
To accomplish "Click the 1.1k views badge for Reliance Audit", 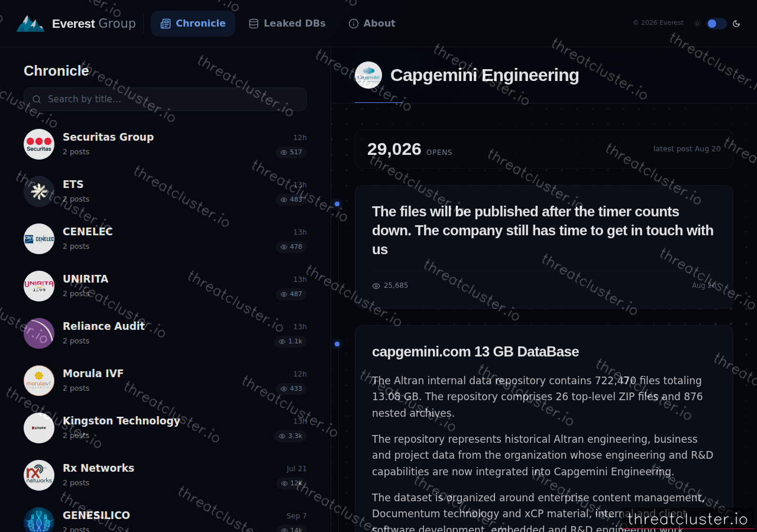I will (290, 342).
